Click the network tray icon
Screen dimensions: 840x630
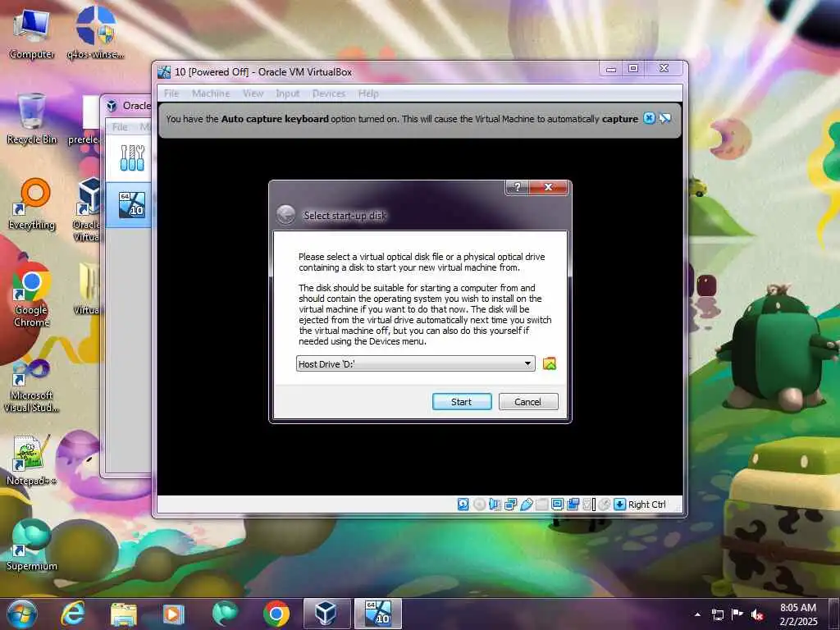(717, 614)
